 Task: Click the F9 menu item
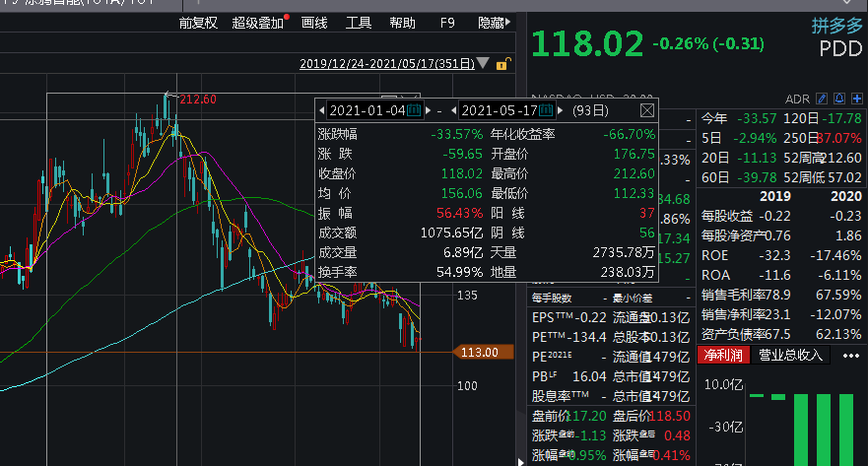pyautogui.click(x=447, y=23)
